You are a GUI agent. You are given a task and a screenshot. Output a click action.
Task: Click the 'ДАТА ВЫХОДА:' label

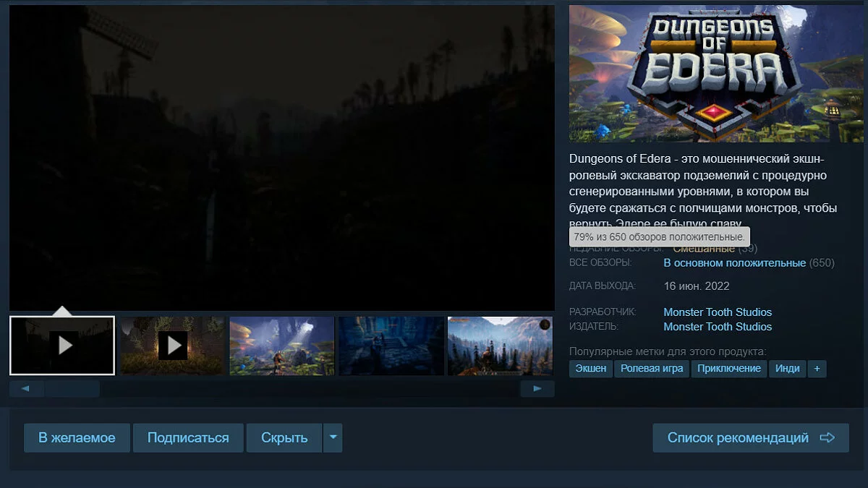[x=603, y=286]
